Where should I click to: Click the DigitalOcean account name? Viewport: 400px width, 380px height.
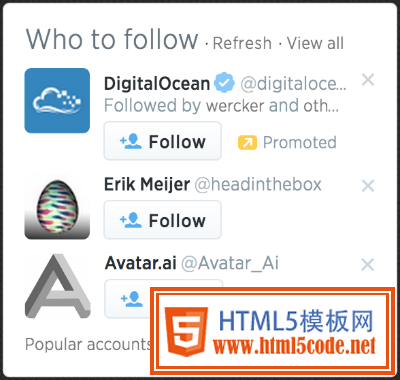(x=157, y=83)
